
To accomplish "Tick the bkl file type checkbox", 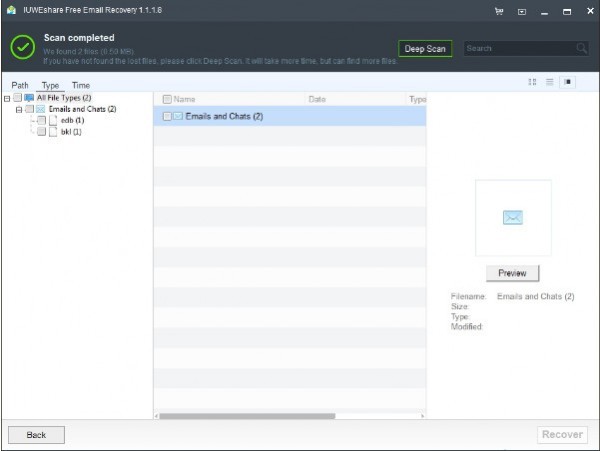I will 41,131.
